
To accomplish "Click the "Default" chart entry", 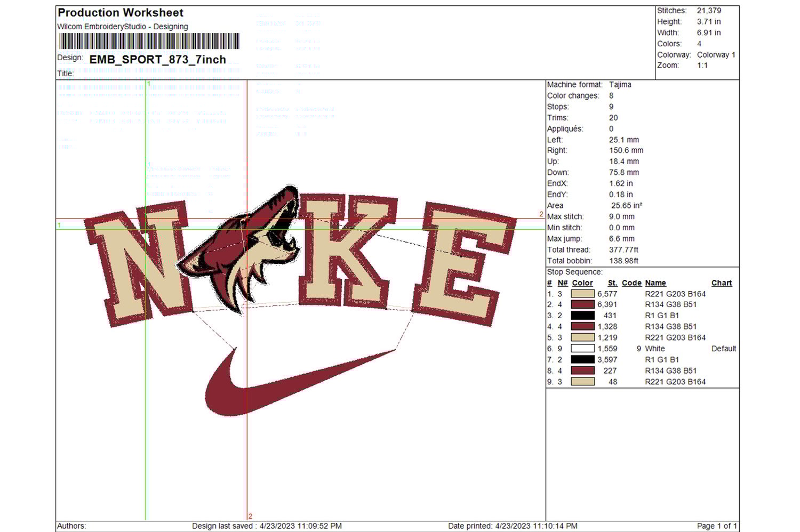I will 724,349.
